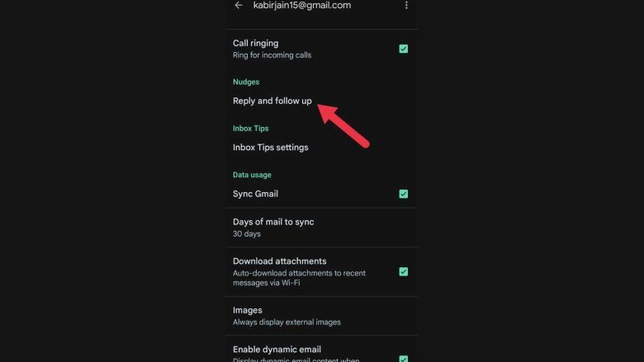Open Days of mail to sync
644x362 pixels.
coord(322,228)
